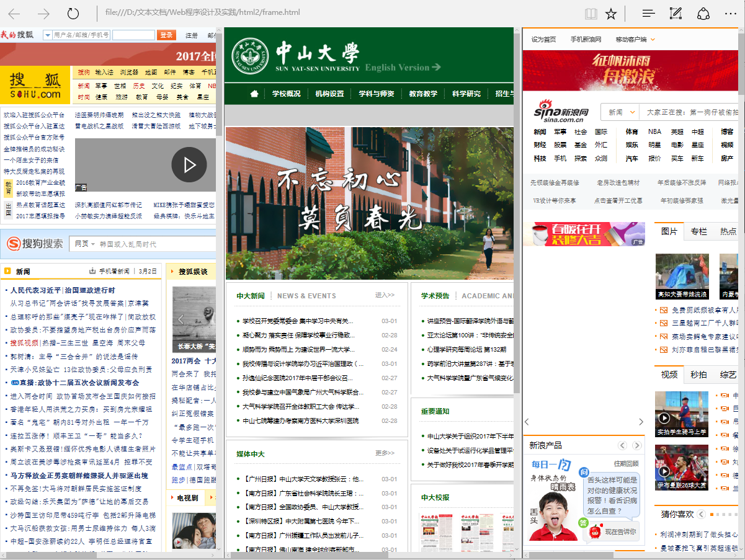Click 进入>> link in 中大新闻
The width and height of the screenshot is (745, 560).
pos(385,295)
